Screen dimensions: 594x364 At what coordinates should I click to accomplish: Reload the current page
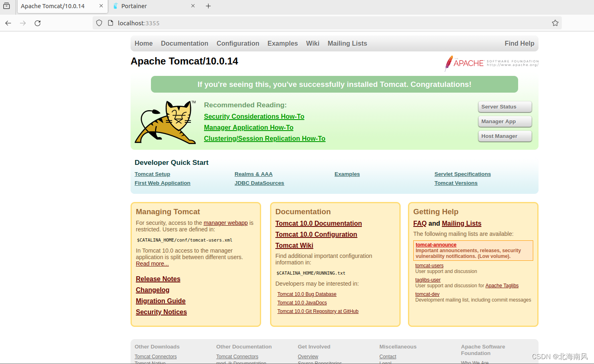37,23
